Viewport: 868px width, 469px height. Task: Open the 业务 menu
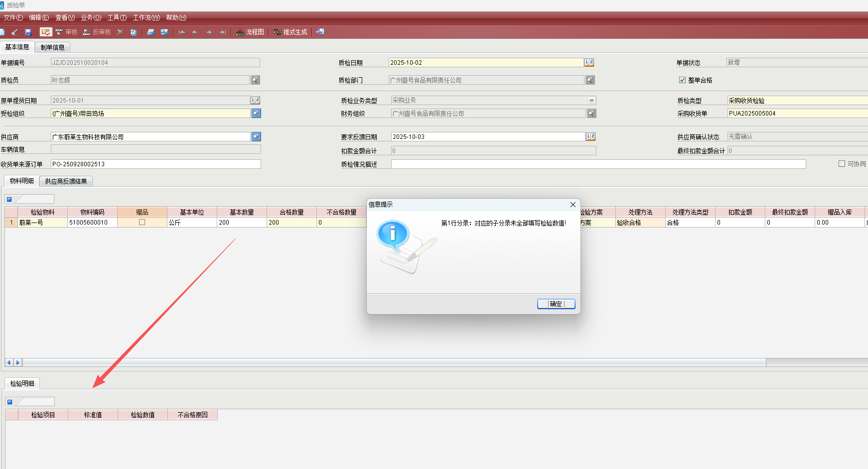[91, 17]
